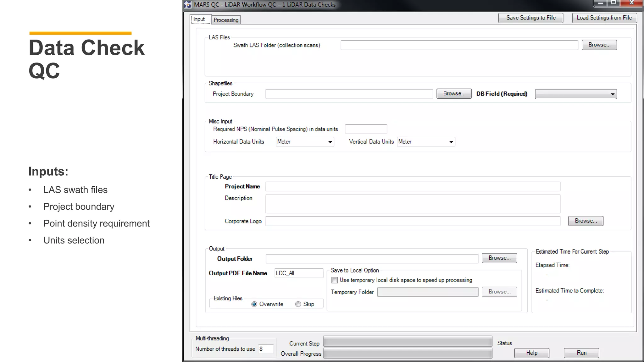Image resolution: width=644 pixels, height=362 pixels.
Task: Click the MARS QC title bar app icon
Action: 187,4
